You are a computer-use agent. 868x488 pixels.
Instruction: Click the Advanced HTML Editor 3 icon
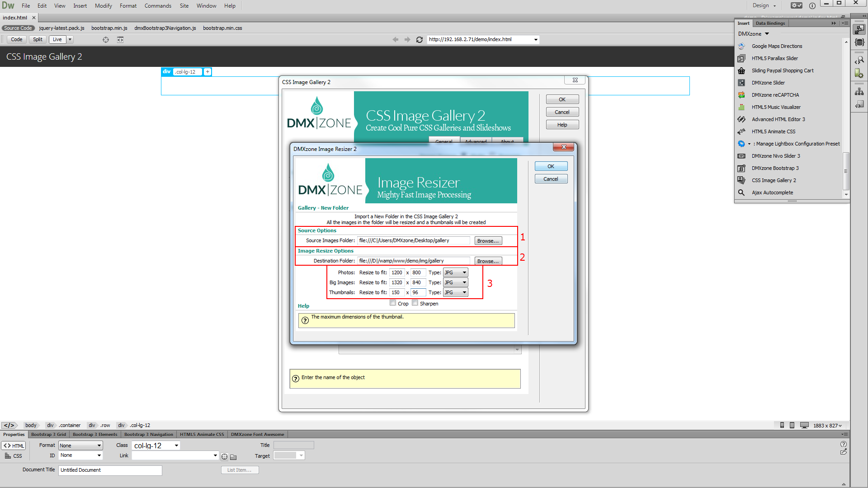pyautogui.click(x=741, y=119)
